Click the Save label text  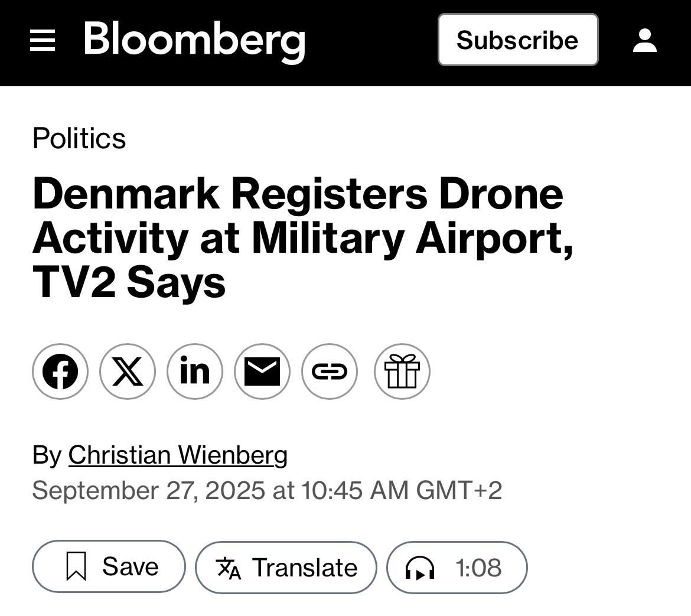131,566
